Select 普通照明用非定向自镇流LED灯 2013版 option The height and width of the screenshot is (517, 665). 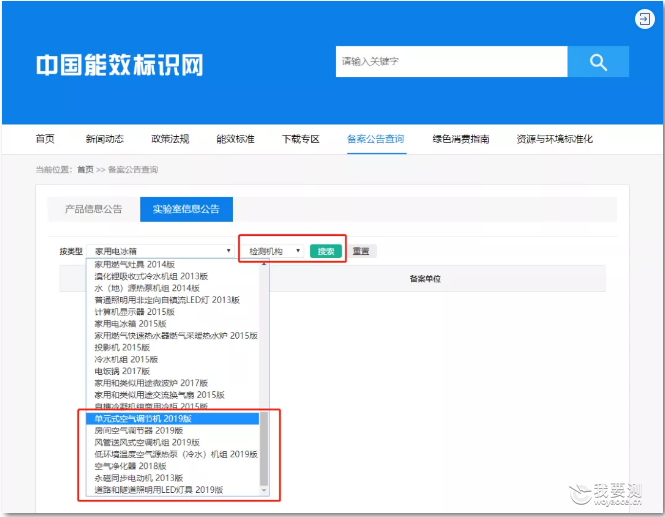[173, 300]
